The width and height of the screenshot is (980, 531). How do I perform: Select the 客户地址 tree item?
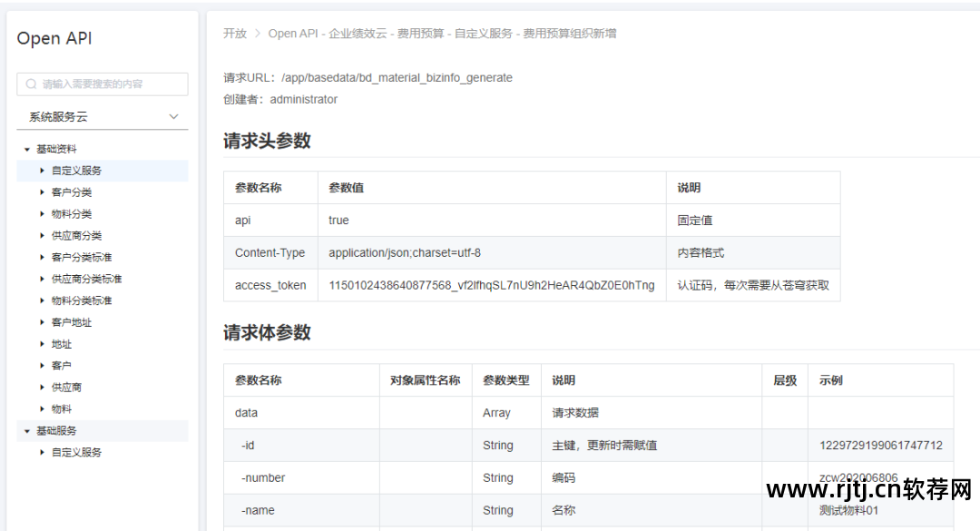72,322
